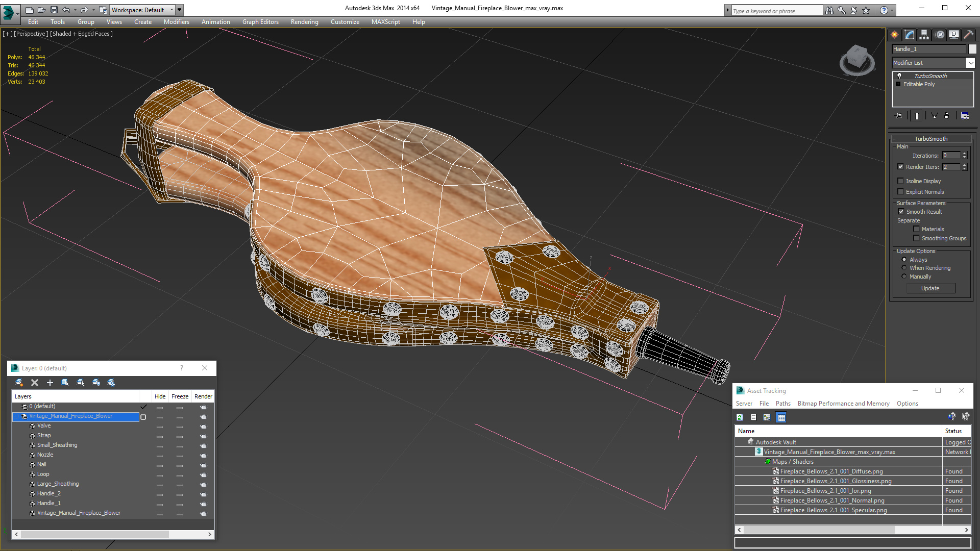Click the TurboSmooth Update button
The image size is (980, 551).
(930, 288)
